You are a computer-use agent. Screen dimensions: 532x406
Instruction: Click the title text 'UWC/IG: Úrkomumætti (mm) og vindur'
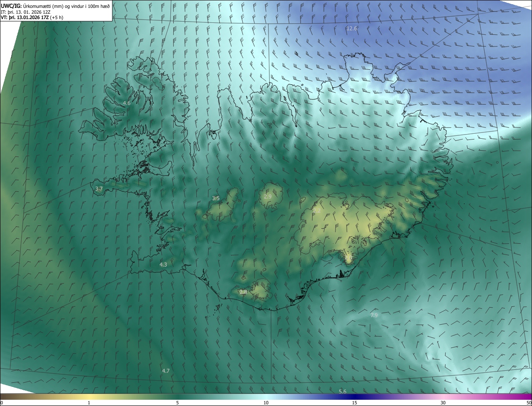point(55,6)
